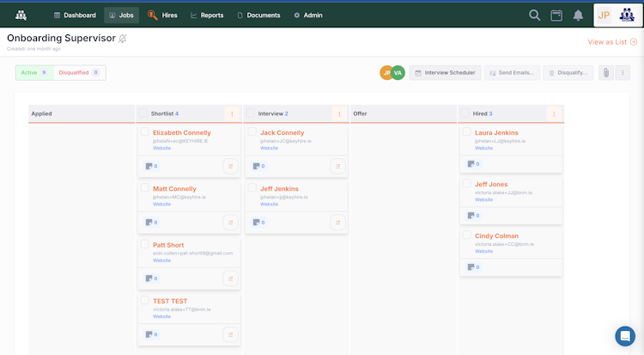Click the KeyHire logo in the navbar

[21, 15]
